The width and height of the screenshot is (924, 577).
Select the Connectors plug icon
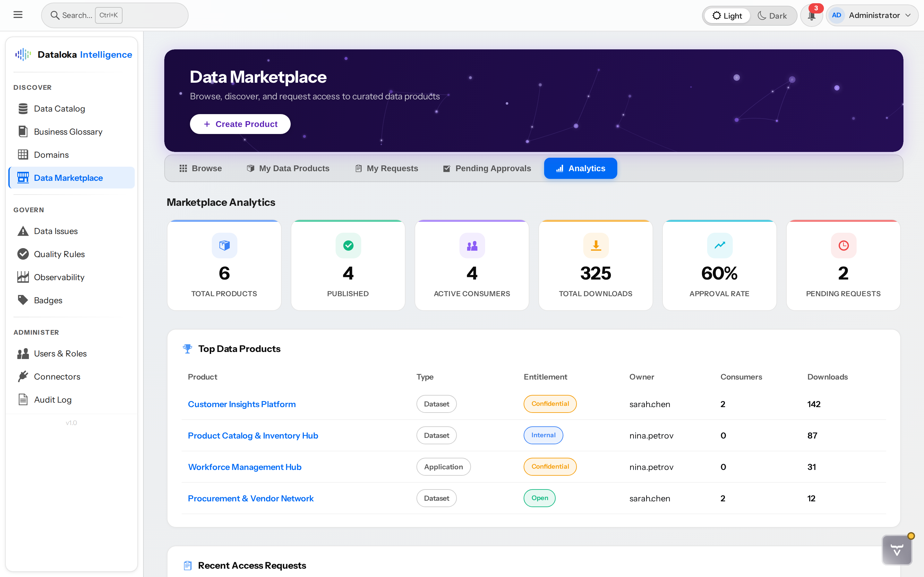click(23, 376)
